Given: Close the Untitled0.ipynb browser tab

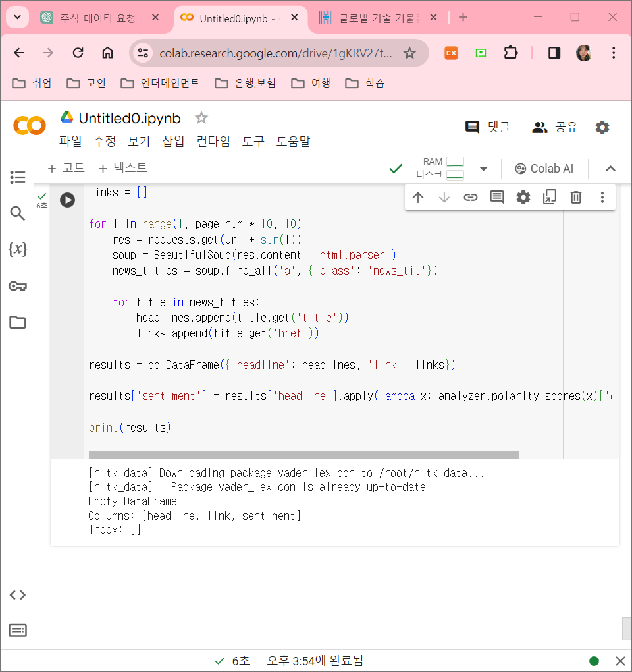Looking at the screenshot, I should [x=294, y=18].
